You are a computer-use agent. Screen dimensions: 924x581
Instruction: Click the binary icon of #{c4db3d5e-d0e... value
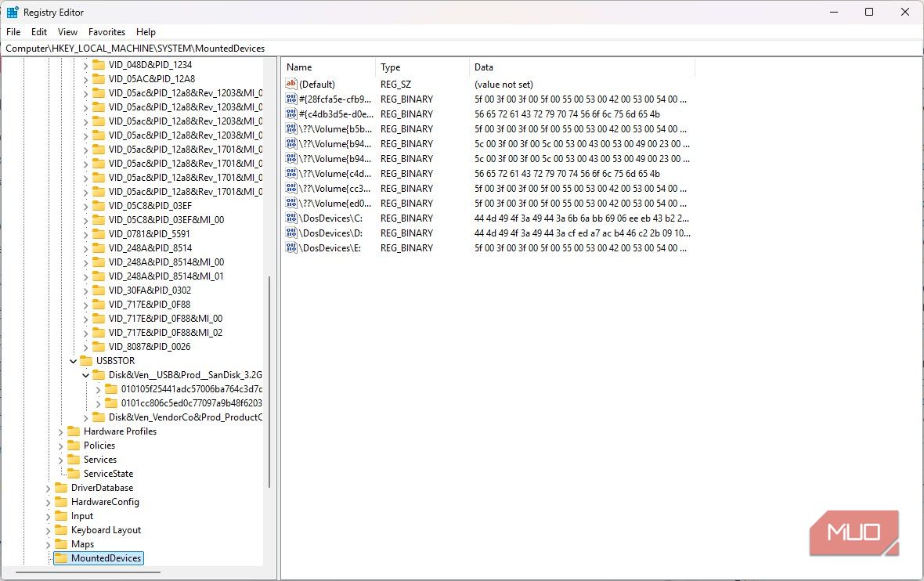[x=291, y=114]
